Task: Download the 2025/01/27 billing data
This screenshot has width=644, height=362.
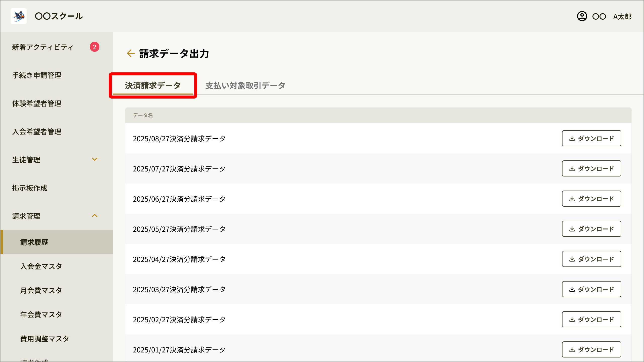Action: 591,349
